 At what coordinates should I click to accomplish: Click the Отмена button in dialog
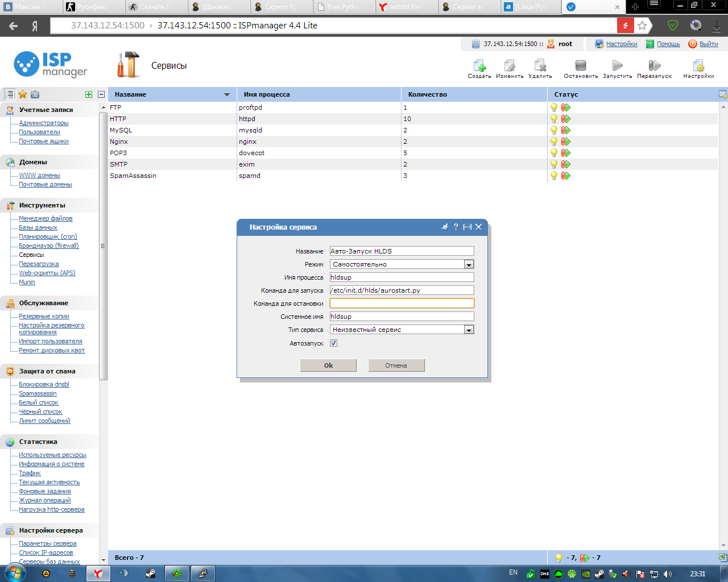pyautogui.click(x=396, y=365)
